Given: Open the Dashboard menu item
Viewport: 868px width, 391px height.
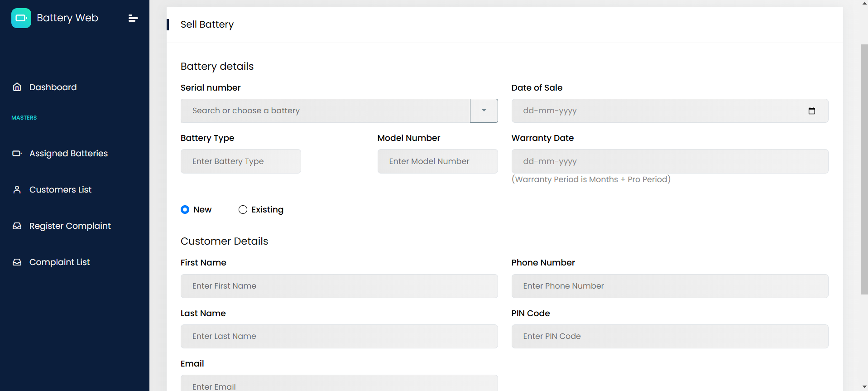Looking at the screenshot, I should (x=53, y=87).
